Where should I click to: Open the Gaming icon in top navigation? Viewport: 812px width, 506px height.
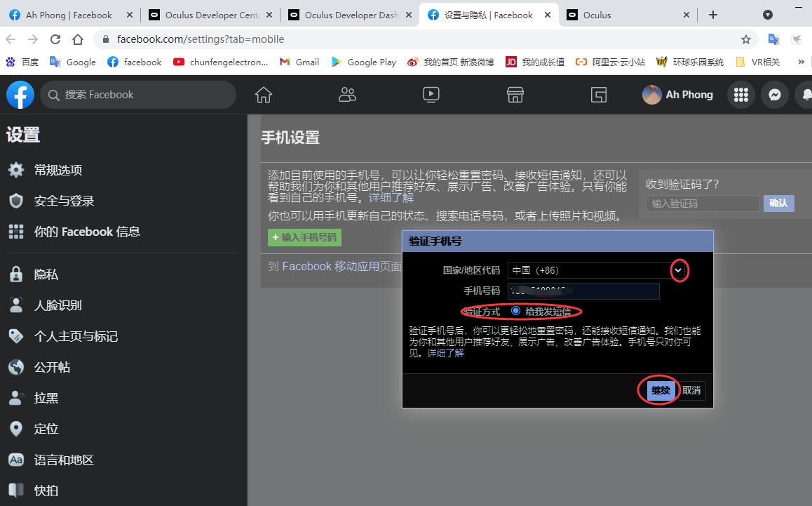pos(599,95)
